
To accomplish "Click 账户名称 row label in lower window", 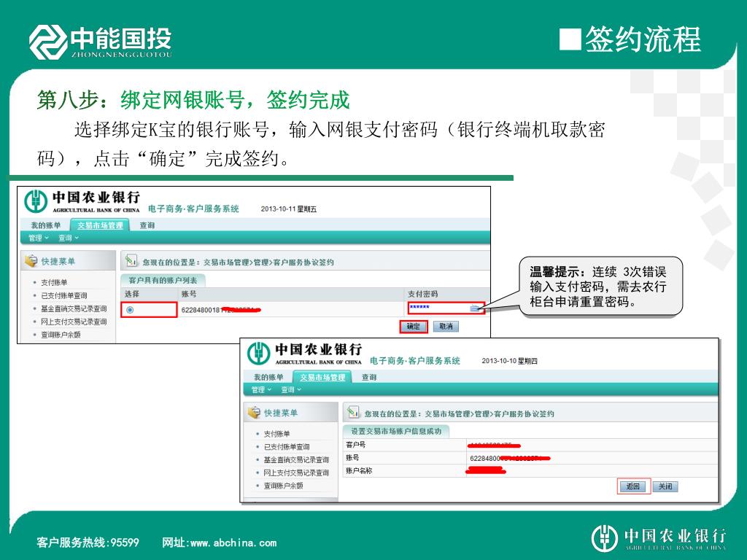I will (x=359, y=470).
